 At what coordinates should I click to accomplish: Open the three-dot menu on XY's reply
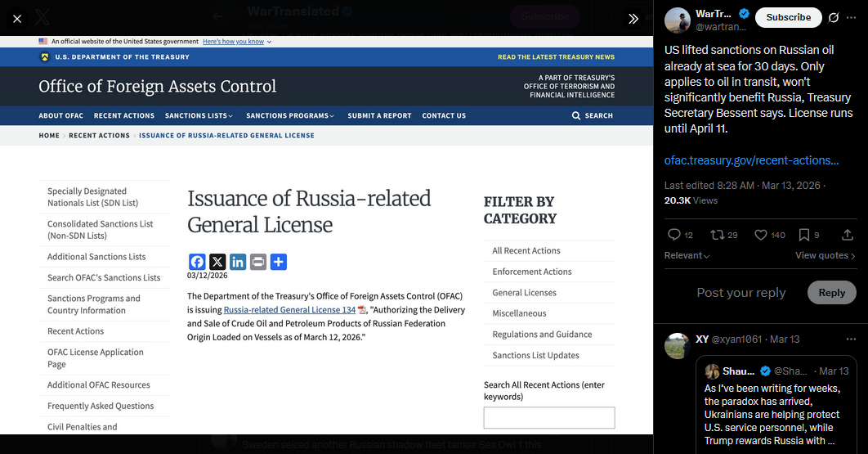click(x=851, y=339)
